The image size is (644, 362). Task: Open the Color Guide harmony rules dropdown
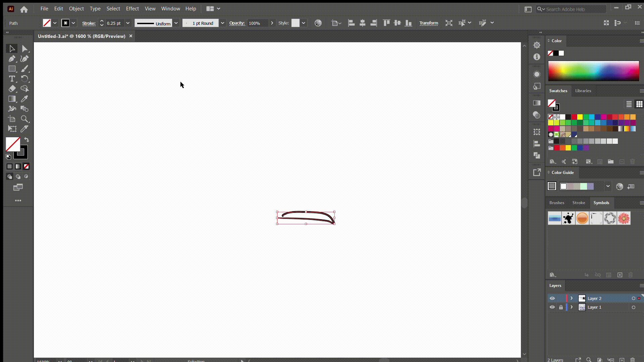607,186
